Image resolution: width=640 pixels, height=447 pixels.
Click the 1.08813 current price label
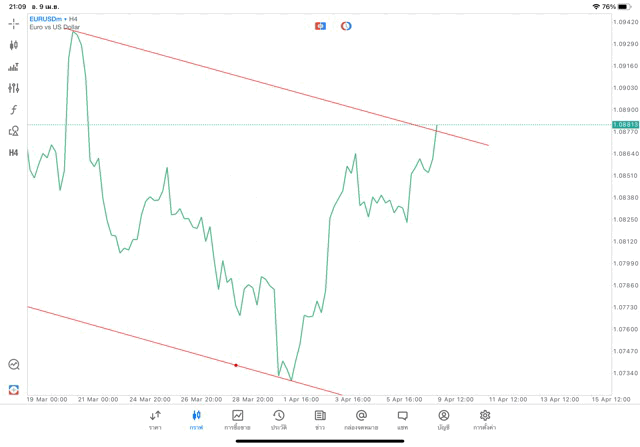624,124
